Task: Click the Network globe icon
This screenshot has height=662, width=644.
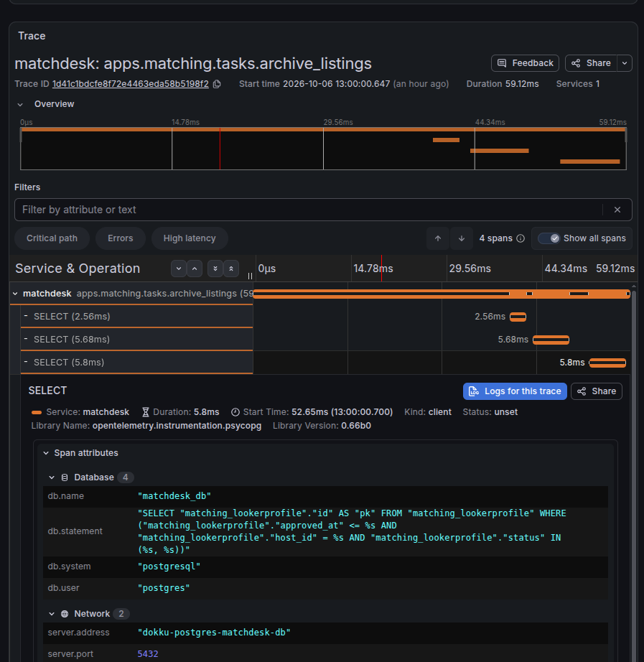Action: 65,614
